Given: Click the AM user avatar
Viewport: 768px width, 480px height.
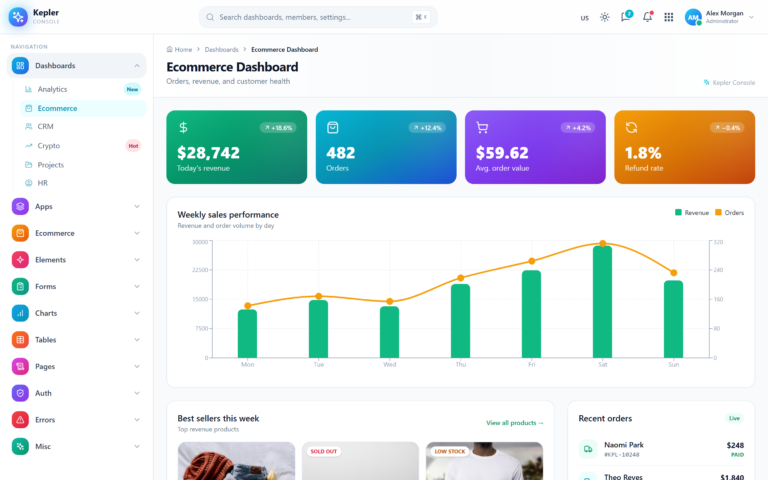Looking at the screenshot, I should [693, 17].
